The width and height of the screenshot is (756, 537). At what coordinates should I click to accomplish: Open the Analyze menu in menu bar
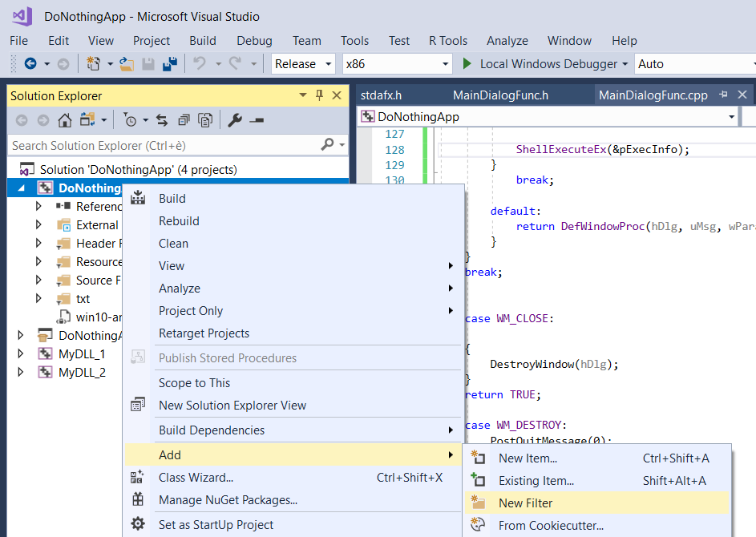507,41
